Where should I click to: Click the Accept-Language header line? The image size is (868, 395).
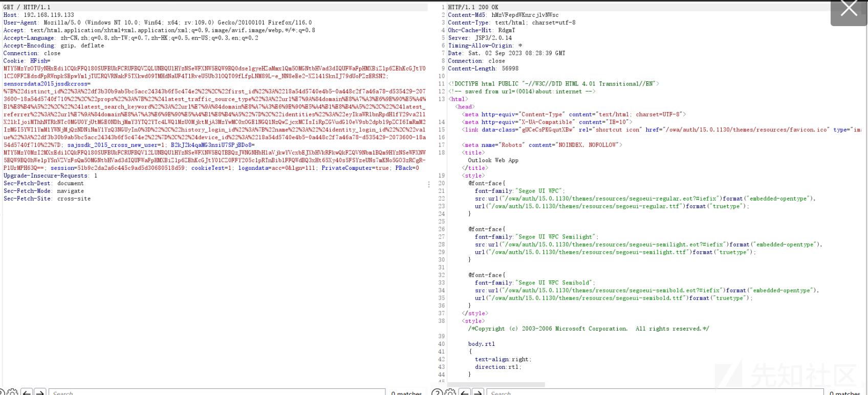131,38
